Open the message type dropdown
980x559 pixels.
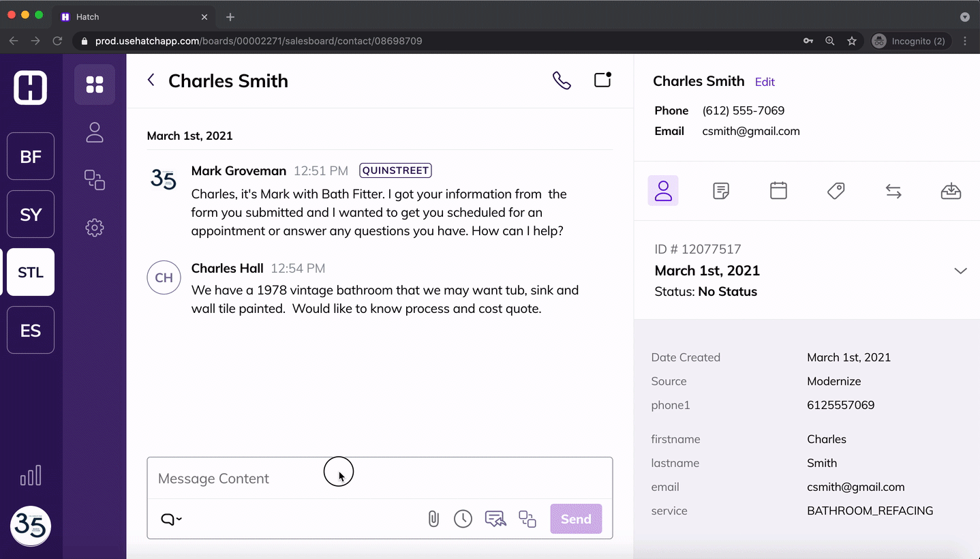coord(171,519)
